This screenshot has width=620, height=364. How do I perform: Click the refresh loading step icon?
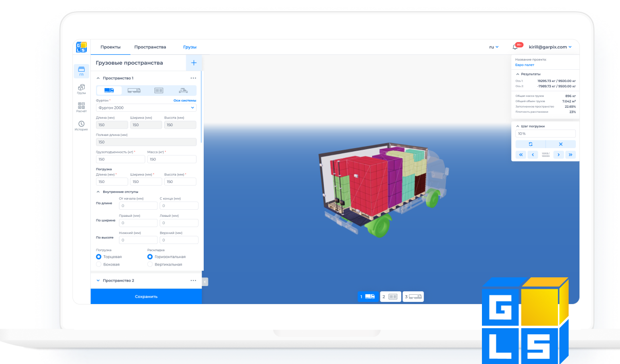click(x=530, y=144)
